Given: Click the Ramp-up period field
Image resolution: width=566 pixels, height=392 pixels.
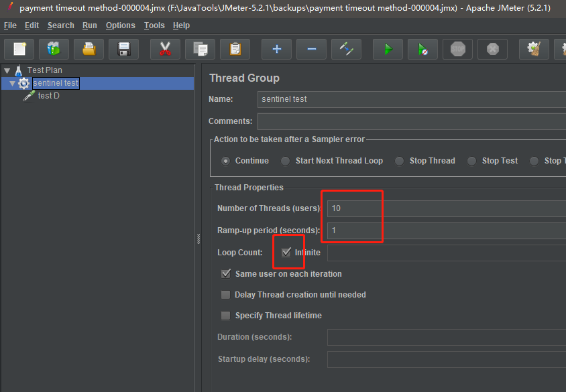Looking at the screenshot, I should (x=447, y=231).
